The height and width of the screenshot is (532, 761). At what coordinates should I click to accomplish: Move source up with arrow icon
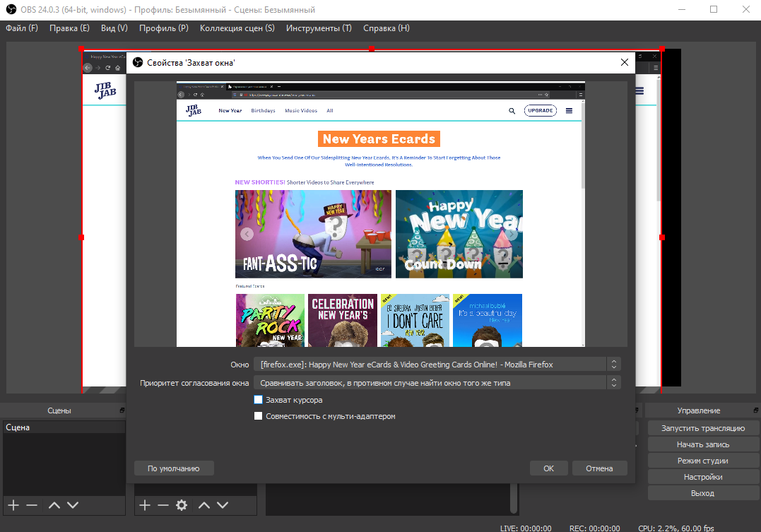click(204, 505)
